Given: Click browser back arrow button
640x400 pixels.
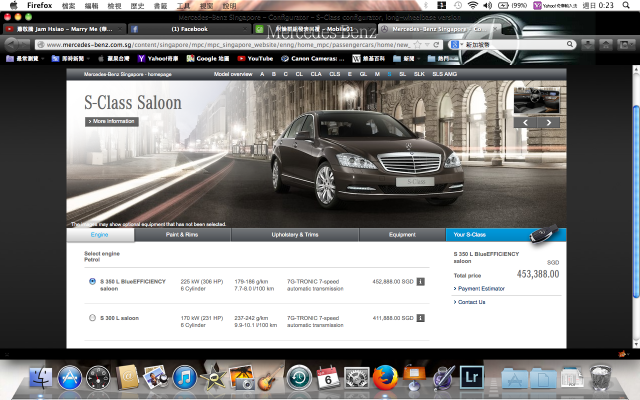Looking at the screenshot, I should 12,44.
